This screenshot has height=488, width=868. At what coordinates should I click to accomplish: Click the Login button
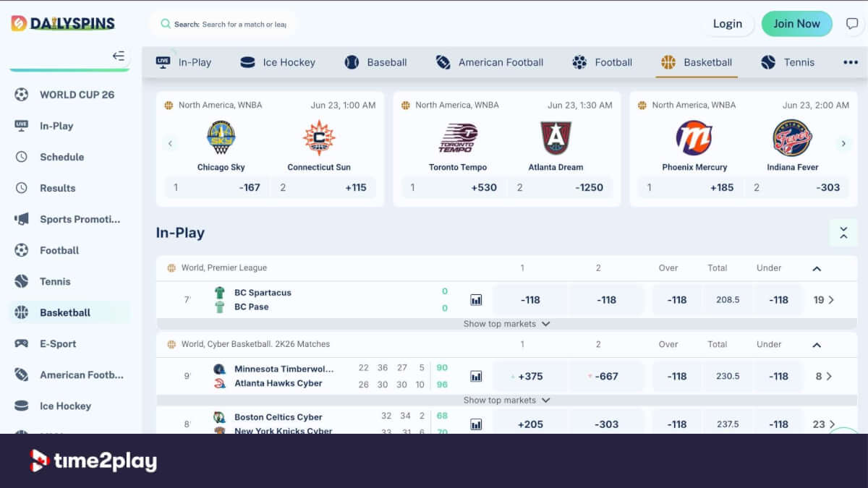click(728, 24)
